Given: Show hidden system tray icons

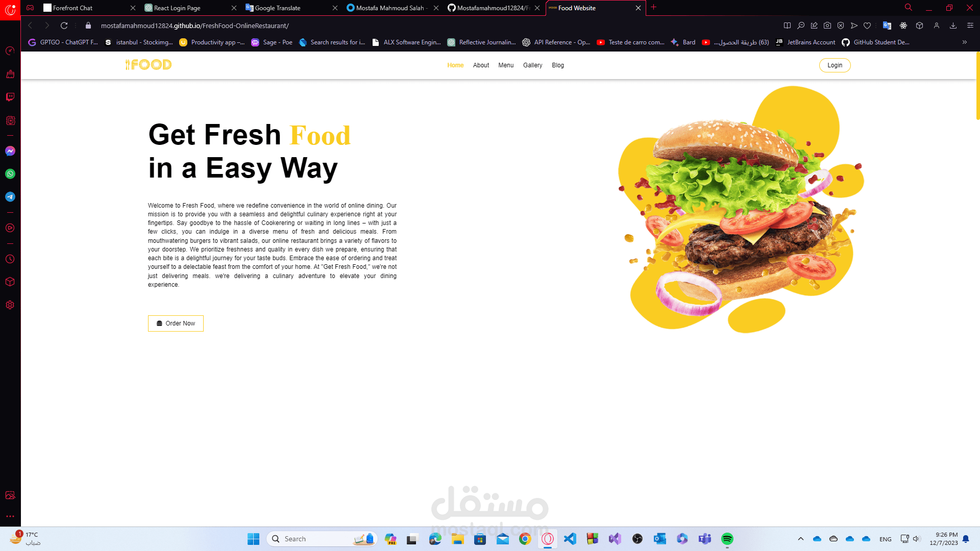Looking at the screenshot, I should point(800,539).
